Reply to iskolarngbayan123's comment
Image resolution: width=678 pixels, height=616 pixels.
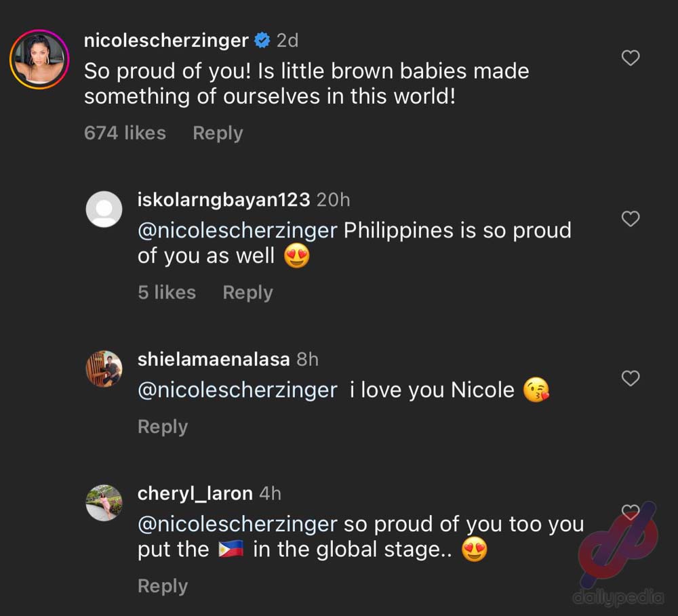tap(247, 292)
